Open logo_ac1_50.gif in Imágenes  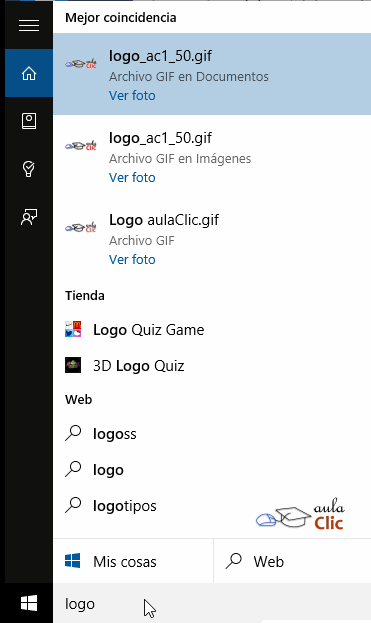[212, 156]
